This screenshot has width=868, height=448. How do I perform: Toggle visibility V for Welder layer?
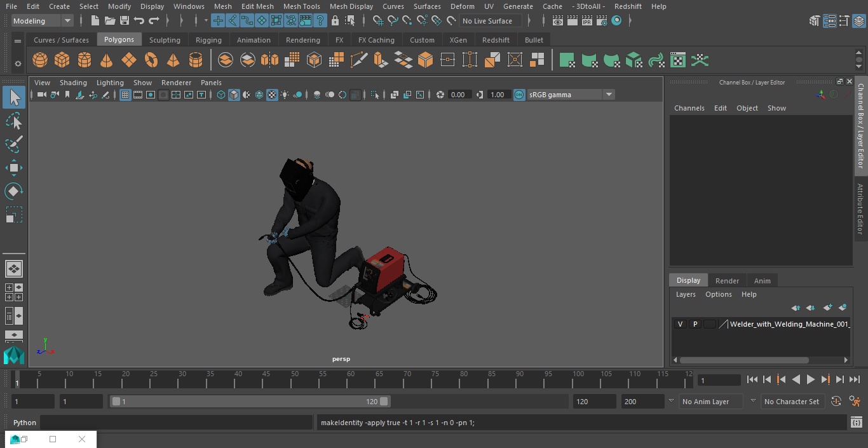pos(680,324)
